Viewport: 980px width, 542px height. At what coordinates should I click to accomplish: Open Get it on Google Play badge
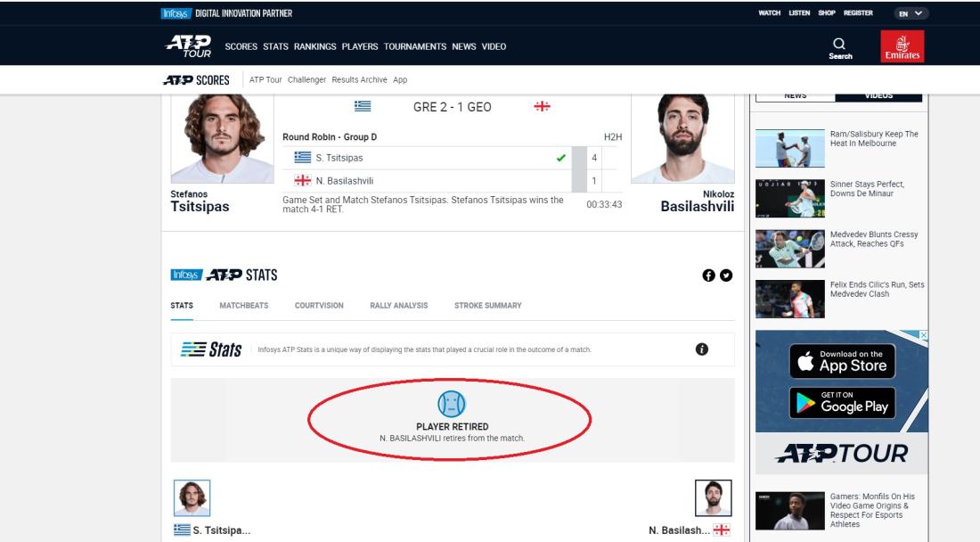pyautogui.click(x=842, y=403)
